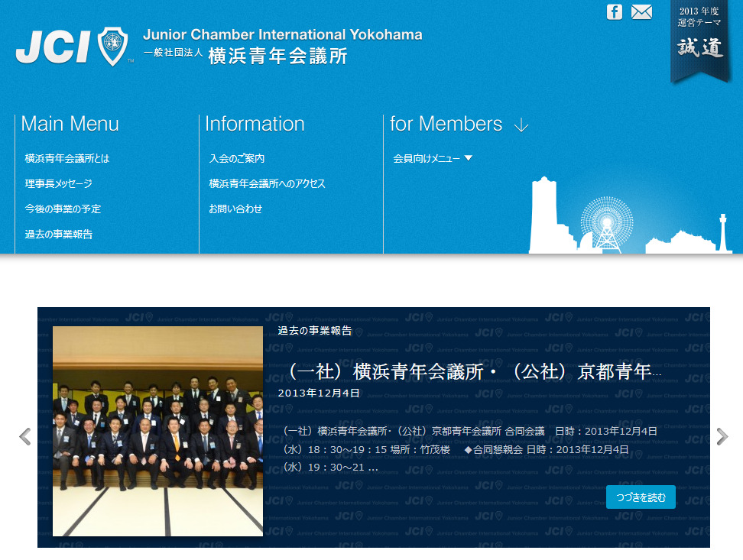This screenshot has height=560, width=743.
Task: Go to next slide arrow
Action: tap(722, 436)
